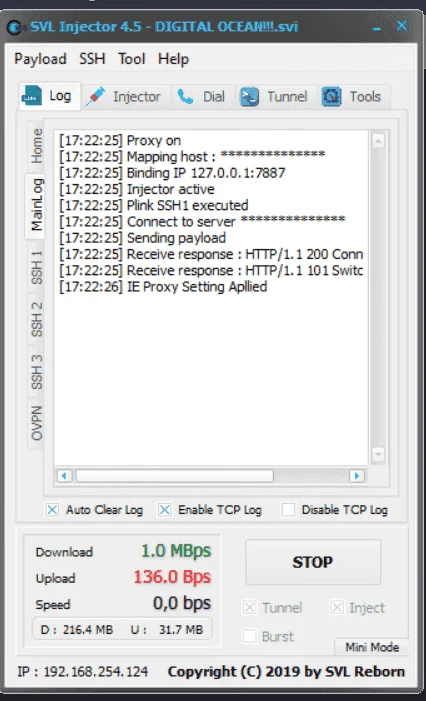Viewport: 426px width, 701px height.
Task: Click the 'Connect to server' log line
Action: click(202, 221)
